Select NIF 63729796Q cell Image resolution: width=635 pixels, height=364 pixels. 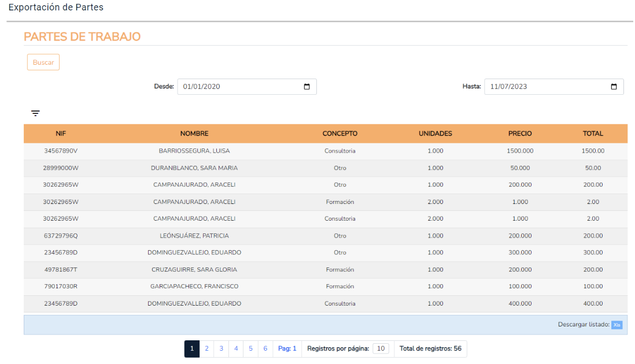click(x=61, y=236)
